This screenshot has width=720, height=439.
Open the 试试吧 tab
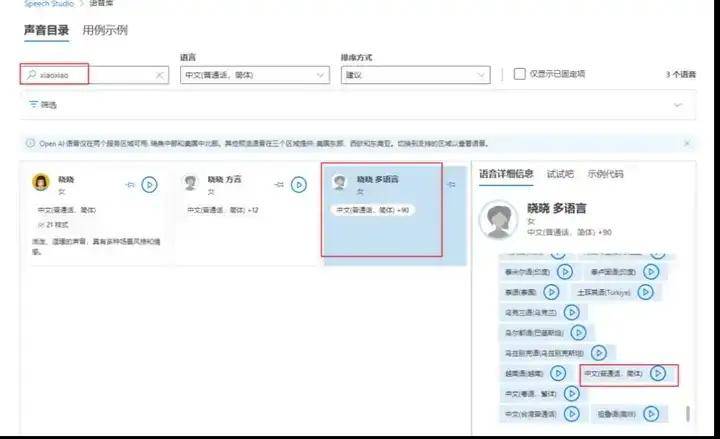(x=560, y=173)
